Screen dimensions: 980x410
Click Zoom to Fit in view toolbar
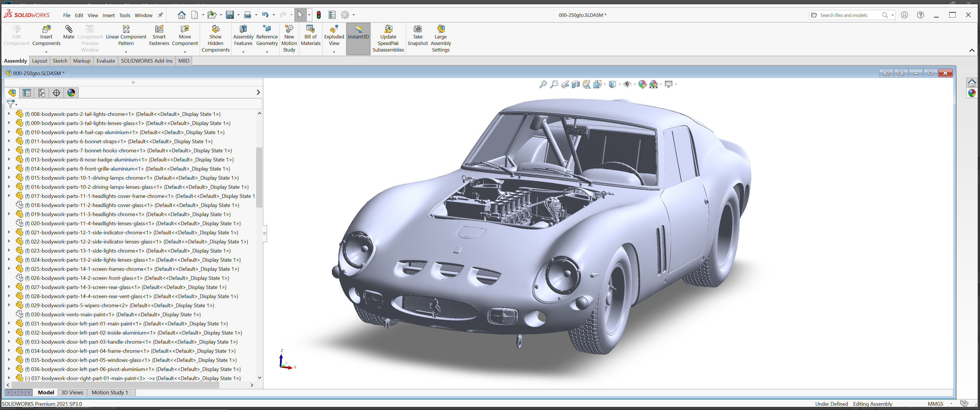pos(543,84)
